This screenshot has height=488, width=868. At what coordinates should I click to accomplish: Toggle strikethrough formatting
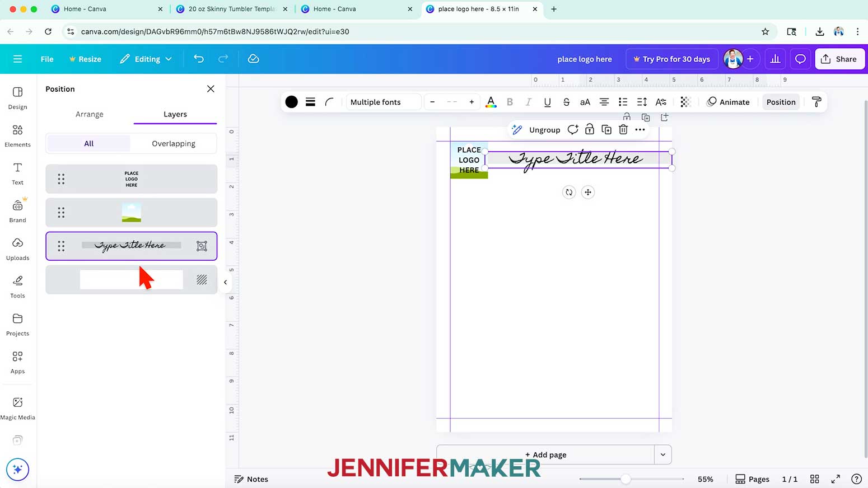566,102
